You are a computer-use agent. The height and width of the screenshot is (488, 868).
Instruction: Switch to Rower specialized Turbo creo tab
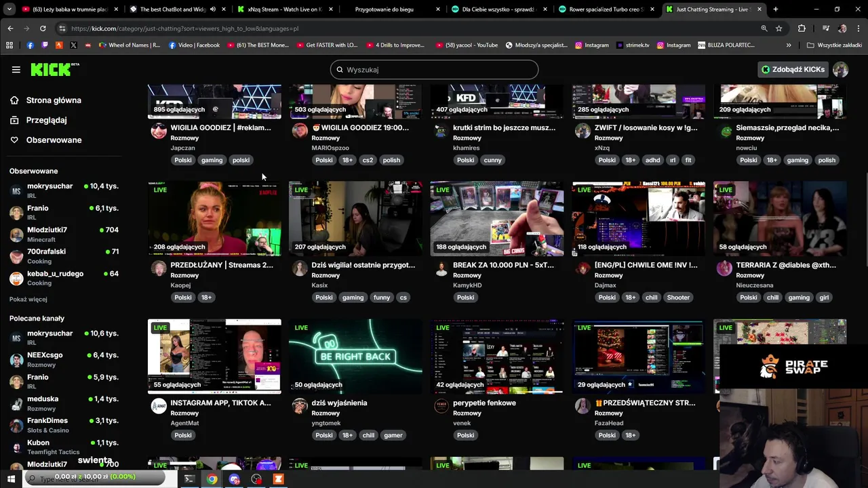click(x=607, y=9)
